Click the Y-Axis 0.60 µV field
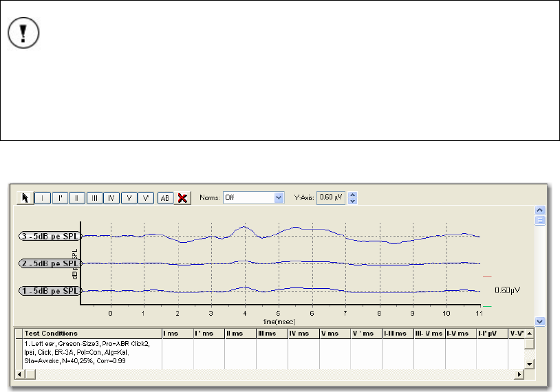 (x=331, y=197)
